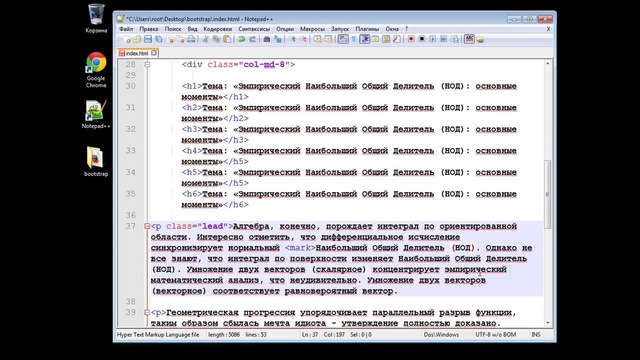Open the Окна menu
Viewport: 640px width, 360px height.
tap(392, 29)
